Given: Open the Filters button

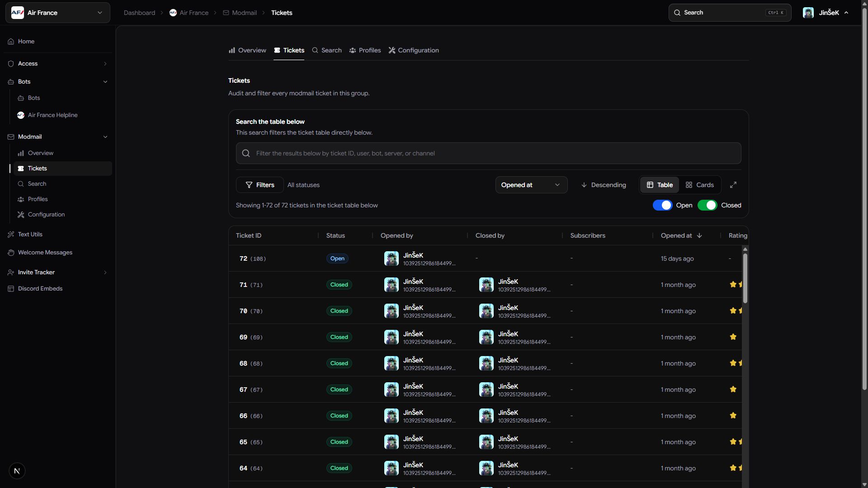Looking at the screenshot, I should 260,185.
